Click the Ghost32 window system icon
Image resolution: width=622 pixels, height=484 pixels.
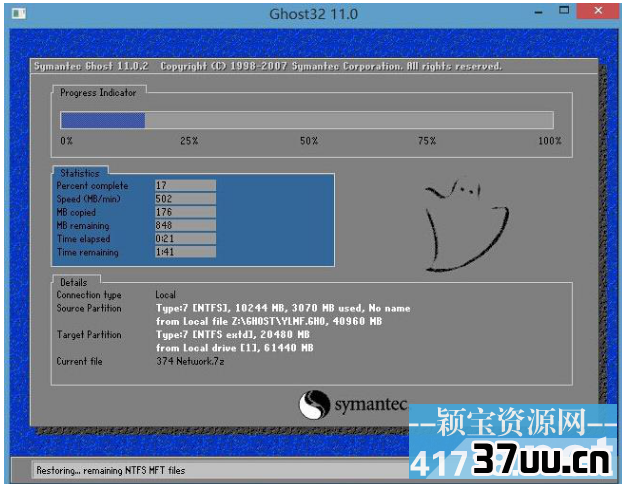pos(19,14)
